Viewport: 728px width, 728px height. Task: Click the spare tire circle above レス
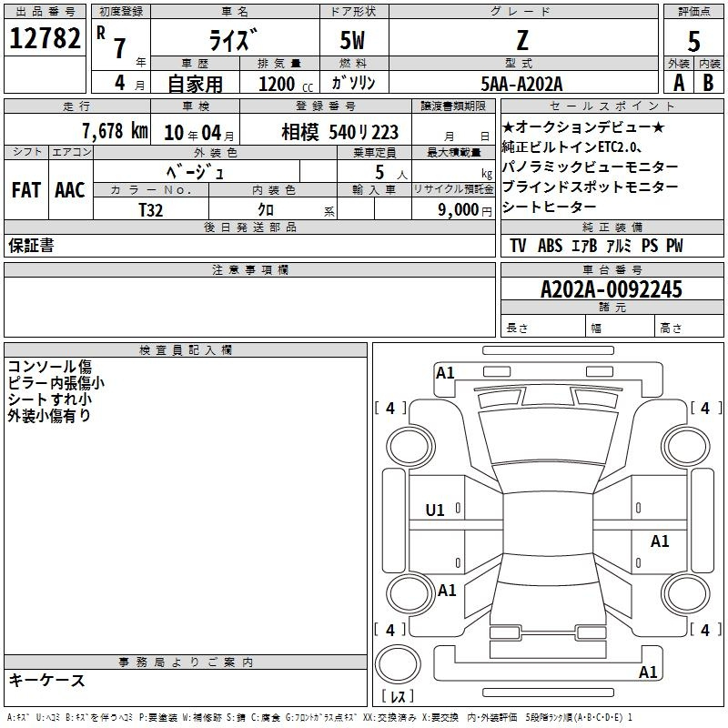397,665
